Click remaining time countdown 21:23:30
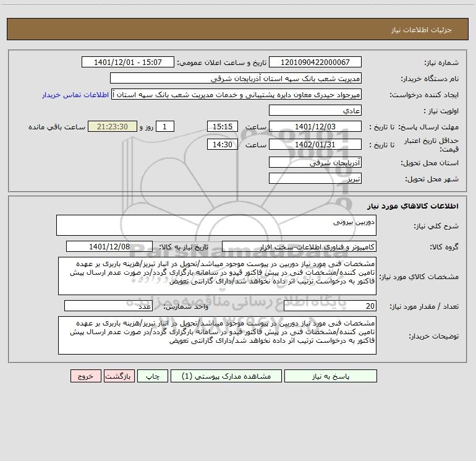The height and width of the screenshot is (461, 476). pyautogui.click(x=113, y=126)
